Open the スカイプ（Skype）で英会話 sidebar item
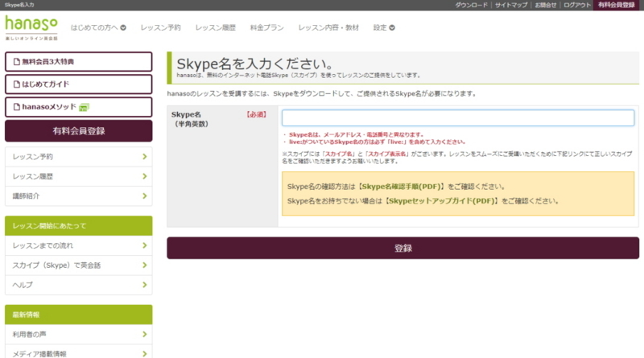This screenshot has width=644, height=358. 78,265
